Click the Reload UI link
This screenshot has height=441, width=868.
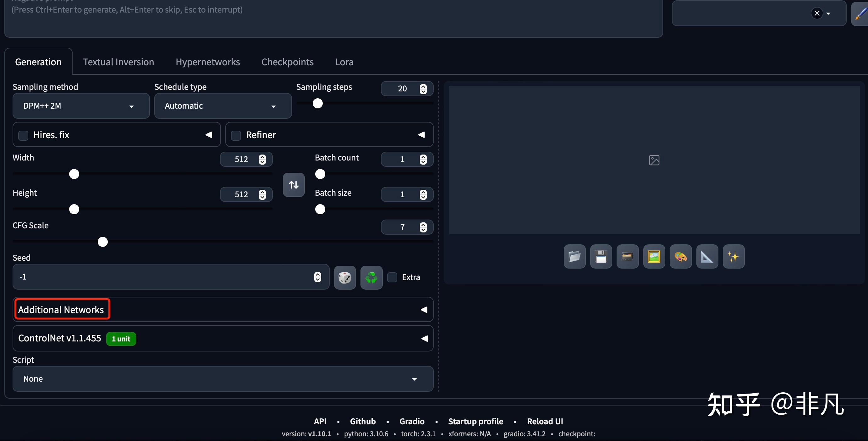pos(545,422)
